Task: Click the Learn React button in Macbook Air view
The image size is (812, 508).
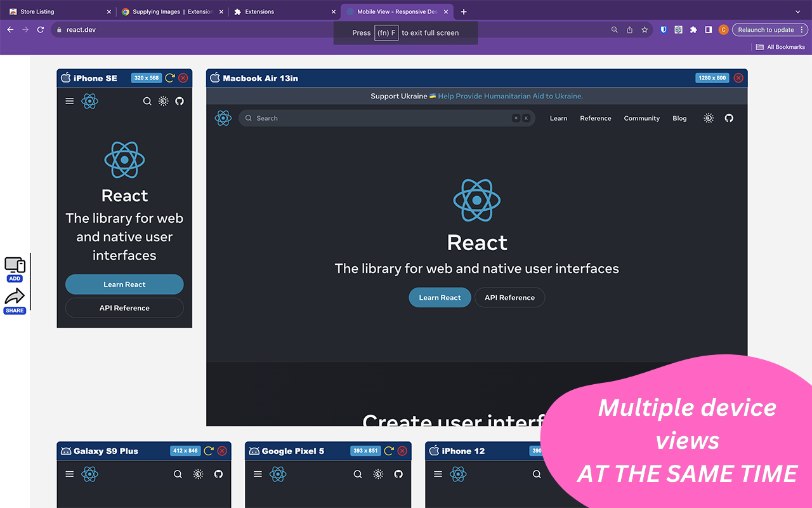Action: point(440,297)
